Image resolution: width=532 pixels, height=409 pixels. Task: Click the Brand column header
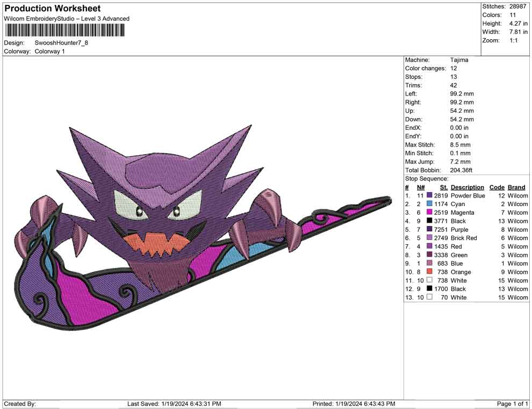point(516,187)
